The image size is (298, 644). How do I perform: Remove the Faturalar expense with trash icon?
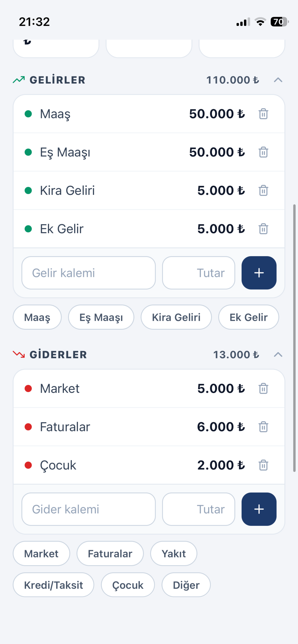point(263,427)
